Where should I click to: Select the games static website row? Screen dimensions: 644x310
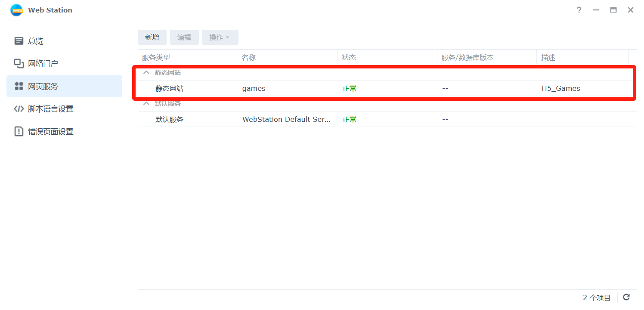pos(254,89)
